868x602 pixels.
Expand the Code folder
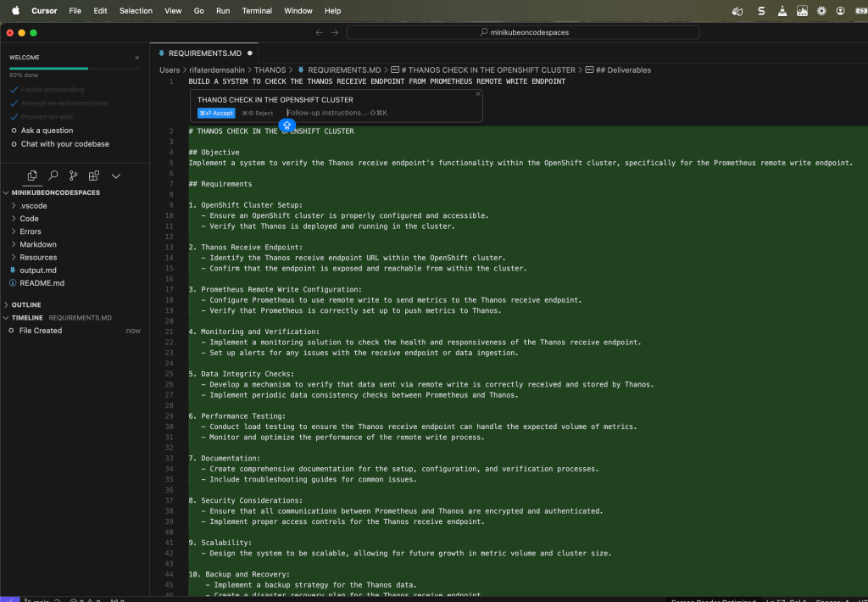14,219
